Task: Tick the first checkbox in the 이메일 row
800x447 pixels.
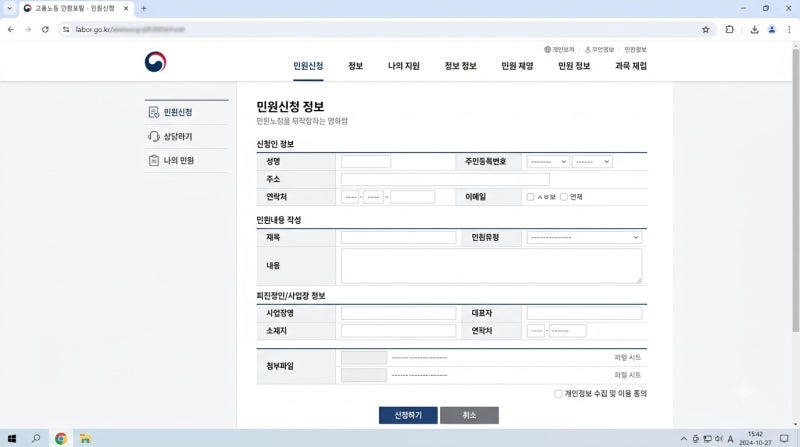Action: tap(531, 197)
